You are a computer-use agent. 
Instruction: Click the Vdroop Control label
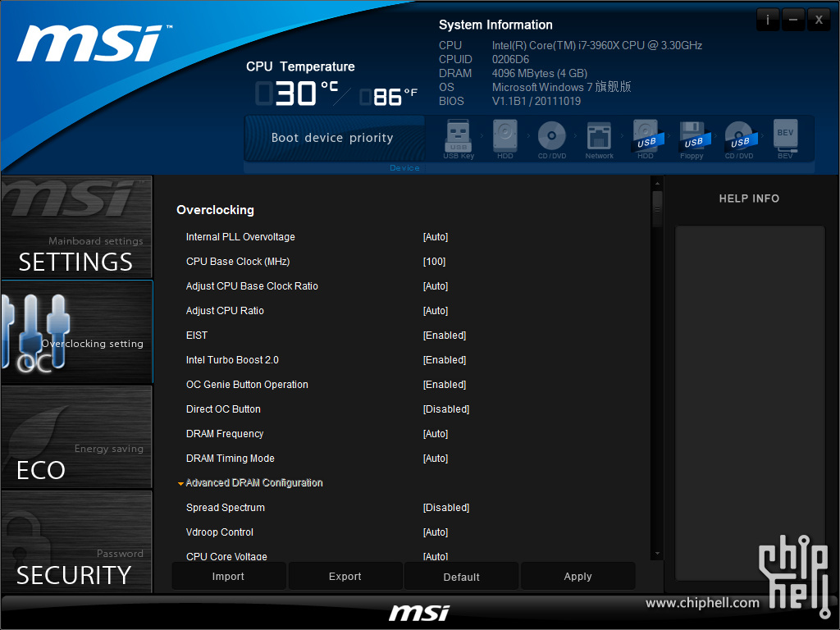[x=220, y=532]
